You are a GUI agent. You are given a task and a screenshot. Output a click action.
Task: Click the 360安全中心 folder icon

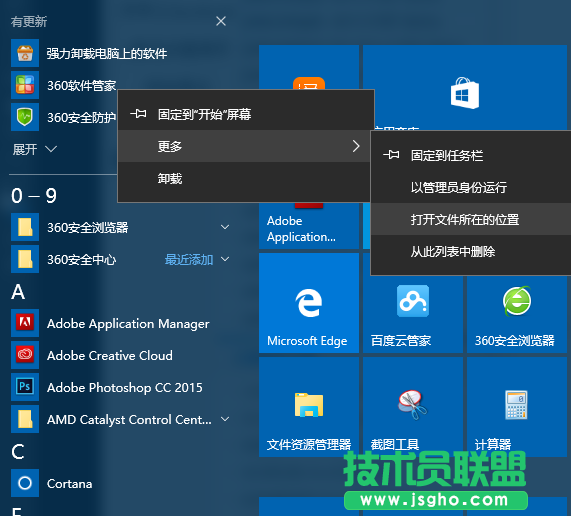pos(25,259)
